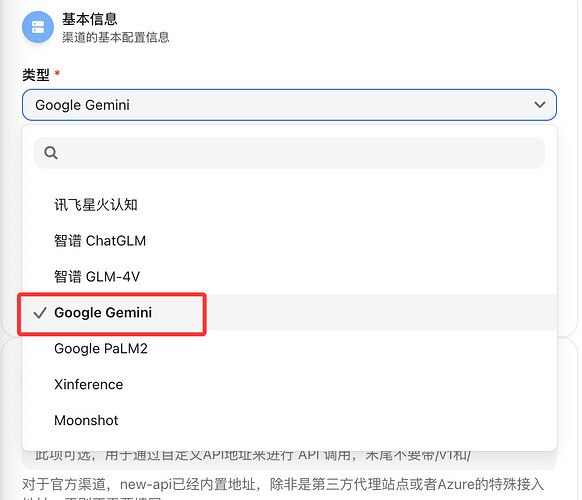The width and height of the screenshot is (582, 500).
Task: Click the selected value text Google Gemini
Action: click(x=82, y=105)
